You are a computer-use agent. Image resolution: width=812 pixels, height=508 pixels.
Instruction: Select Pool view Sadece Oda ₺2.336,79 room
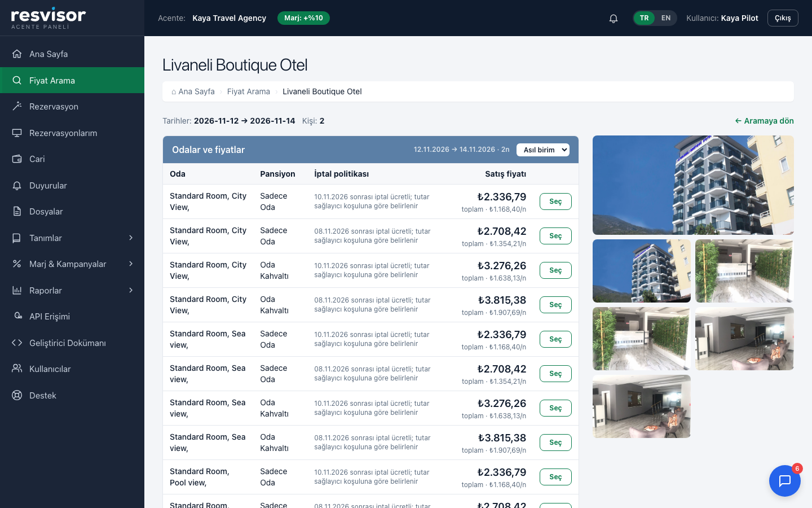point(555,477)
